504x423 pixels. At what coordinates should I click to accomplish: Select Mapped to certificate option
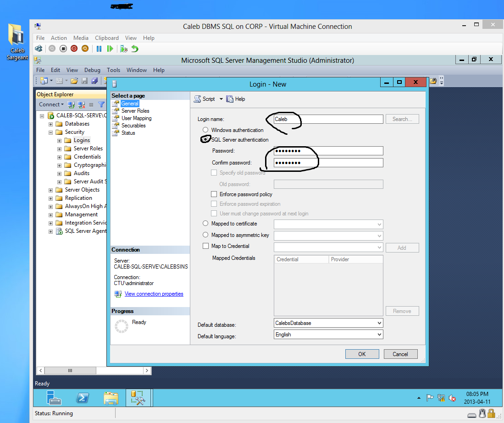(x=205, y=223)
